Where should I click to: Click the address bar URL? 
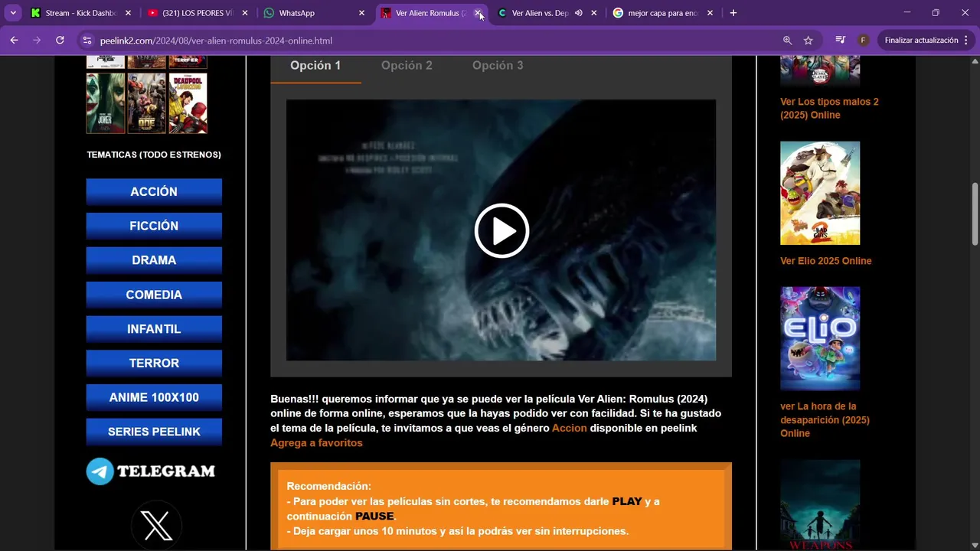tap(216, 41)
